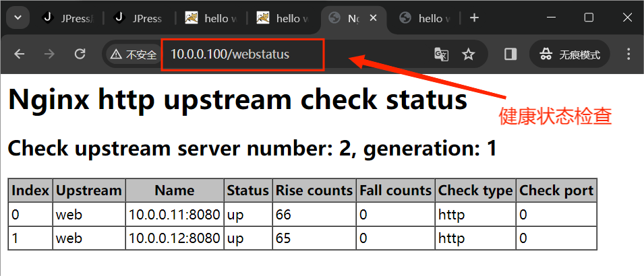644x276 pixels.
Task: Click the Index column header
Action: [x=30, y=191]
